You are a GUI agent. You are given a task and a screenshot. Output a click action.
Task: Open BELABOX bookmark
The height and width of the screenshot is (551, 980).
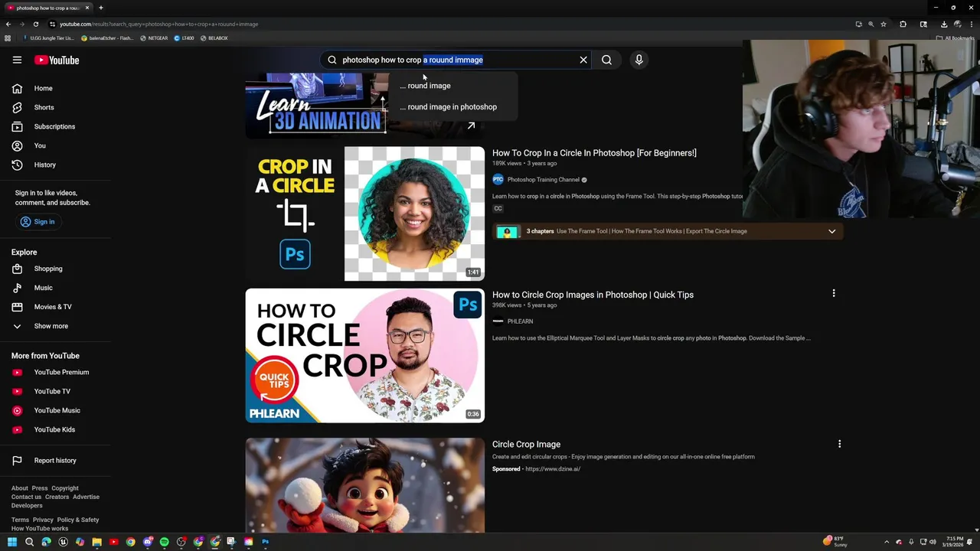coord(214,38)
